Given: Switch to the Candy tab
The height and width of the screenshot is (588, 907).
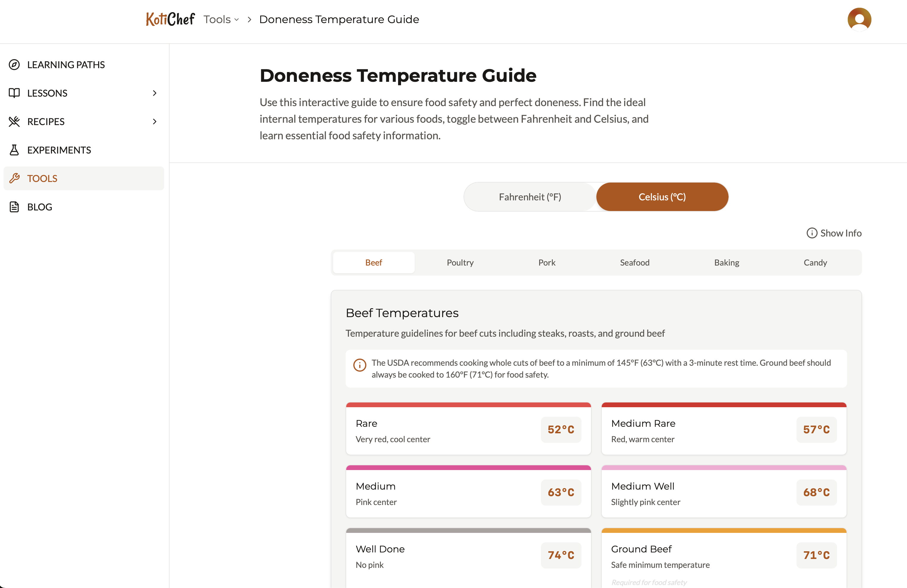Looking at the screenshot, I should (815, 263).
